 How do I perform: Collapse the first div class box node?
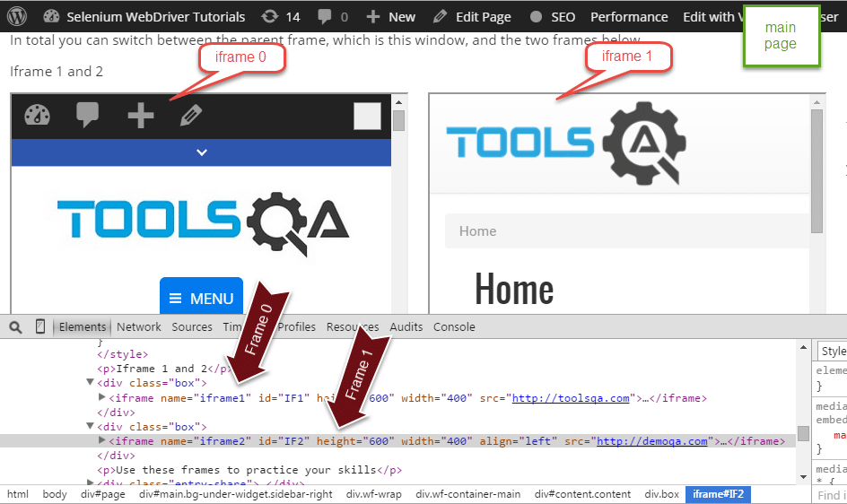coord(91,382)
